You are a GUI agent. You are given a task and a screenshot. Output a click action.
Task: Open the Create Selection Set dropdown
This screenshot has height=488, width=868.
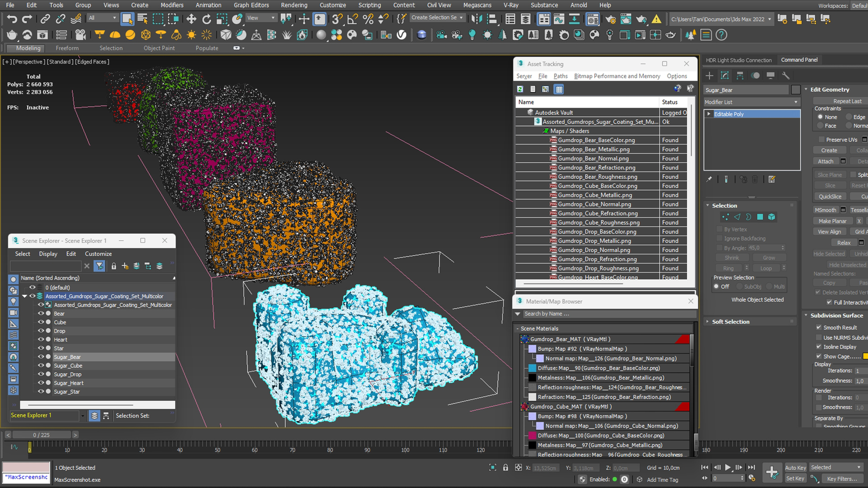pos(437,18)
